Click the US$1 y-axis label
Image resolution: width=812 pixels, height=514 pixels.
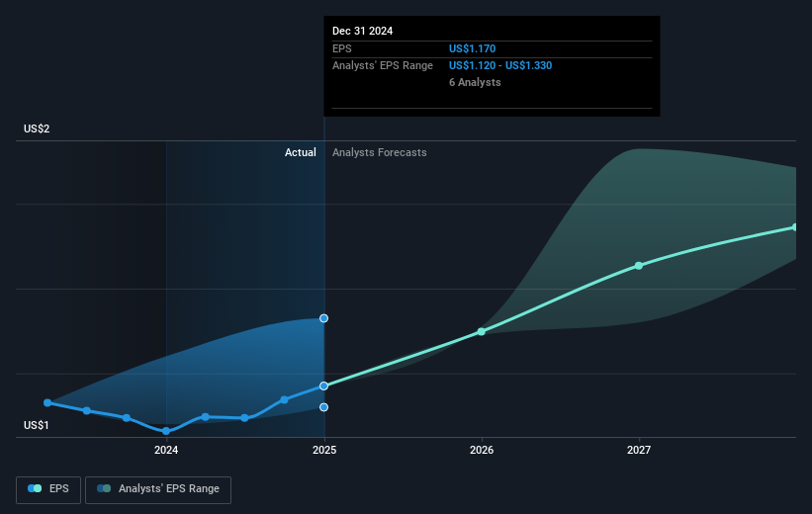coord(37,425)
